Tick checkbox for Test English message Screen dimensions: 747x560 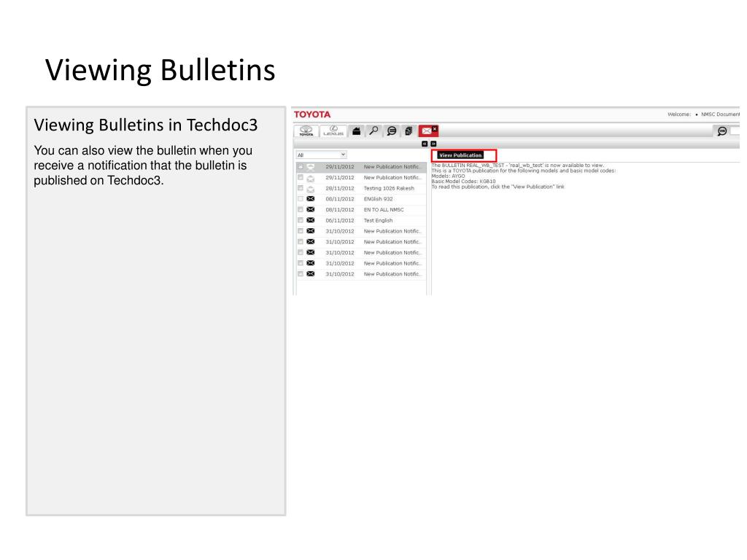click(x=300, y=220)
